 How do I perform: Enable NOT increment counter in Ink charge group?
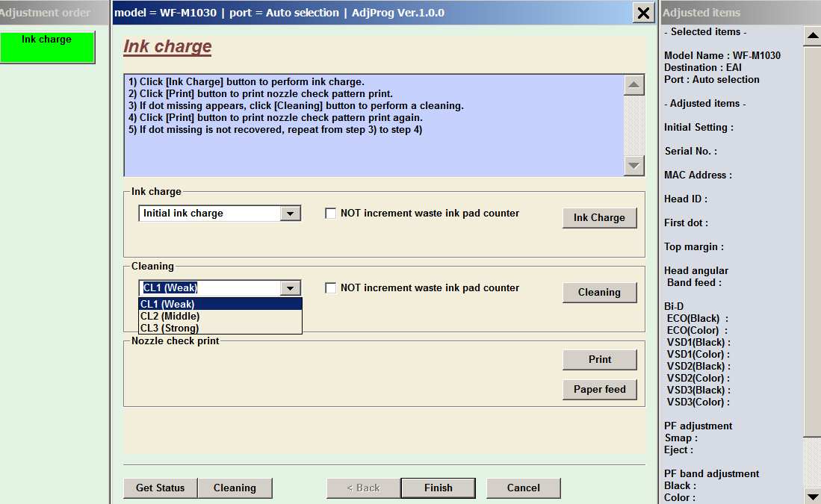click(x=330, y=213)
